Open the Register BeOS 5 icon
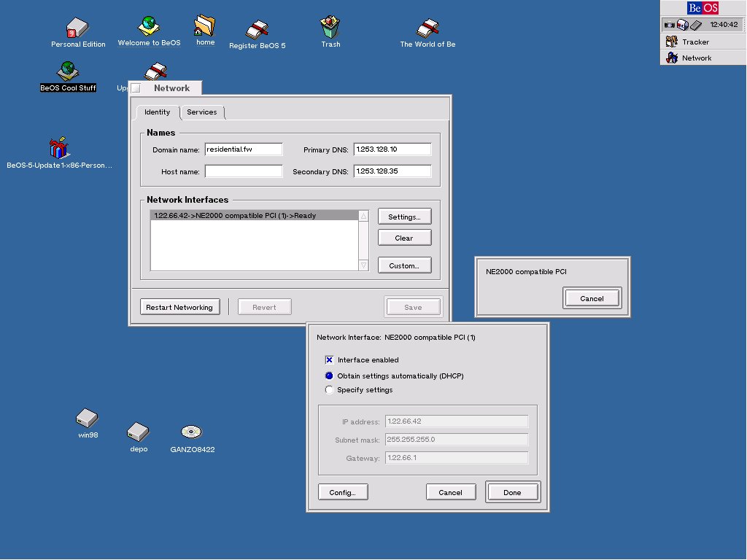The height and width of the screenshot is (560, 747). point(257,30)
